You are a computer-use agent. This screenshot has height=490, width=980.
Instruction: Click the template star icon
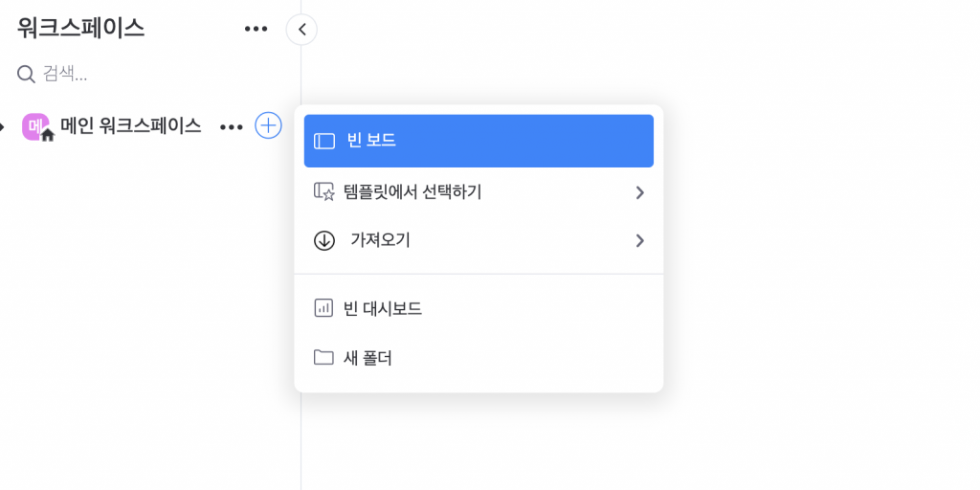coord(323,191)
